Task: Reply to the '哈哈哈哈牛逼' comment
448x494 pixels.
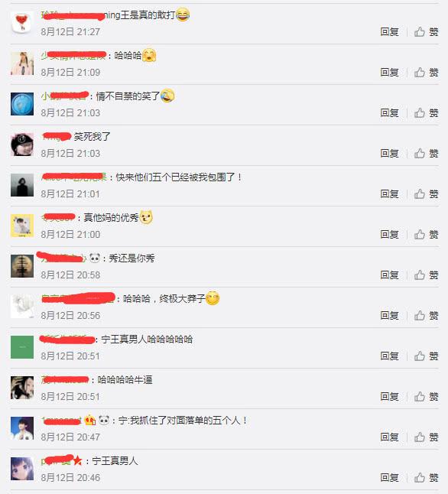Action: [x=389, y=396]
